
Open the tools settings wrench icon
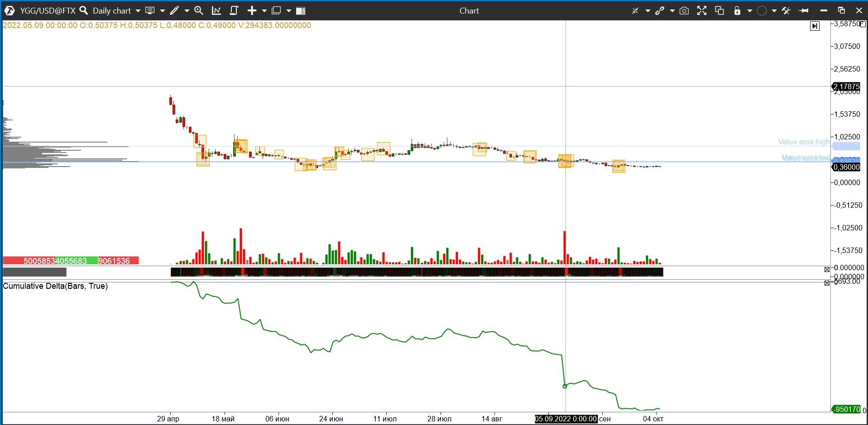coord(786,10)
